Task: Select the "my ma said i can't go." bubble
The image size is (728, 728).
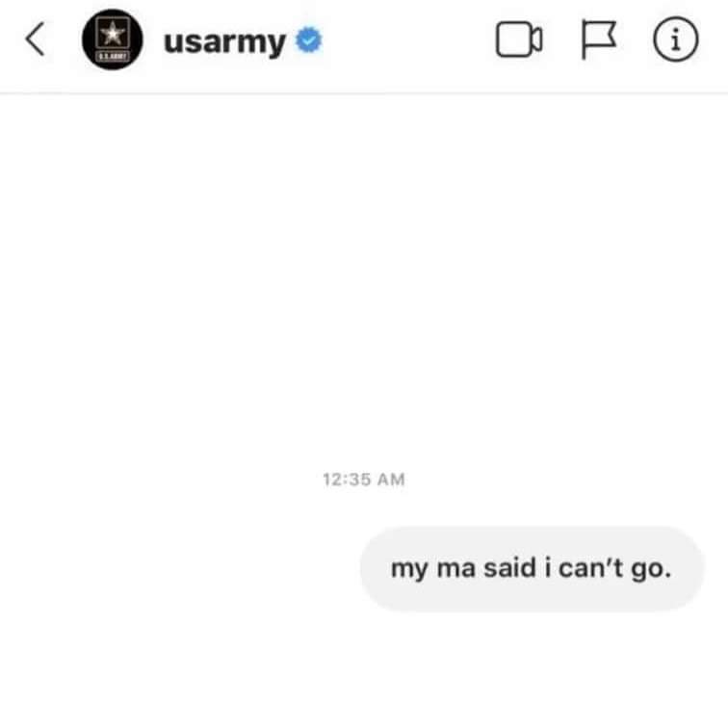Action: point(533,569)
